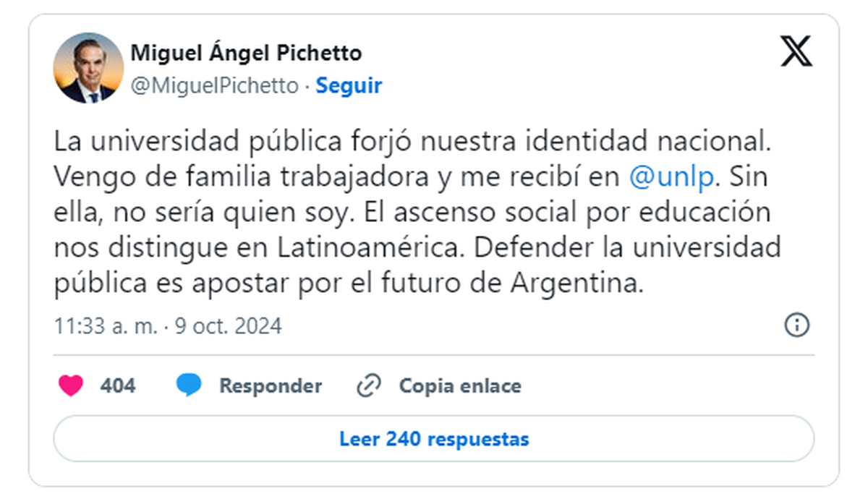Click the X logo icon

796,52
